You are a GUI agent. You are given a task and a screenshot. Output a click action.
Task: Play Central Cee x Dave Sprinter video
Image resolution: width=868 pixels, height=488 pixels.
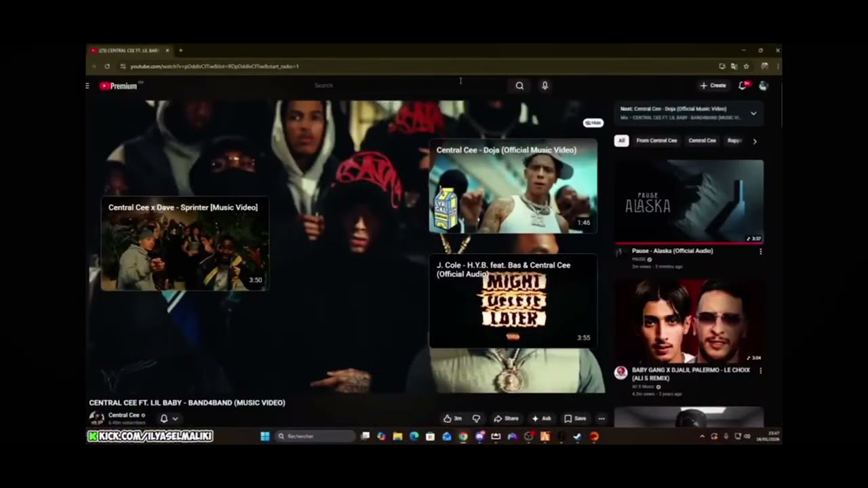(x=184, y=244)
